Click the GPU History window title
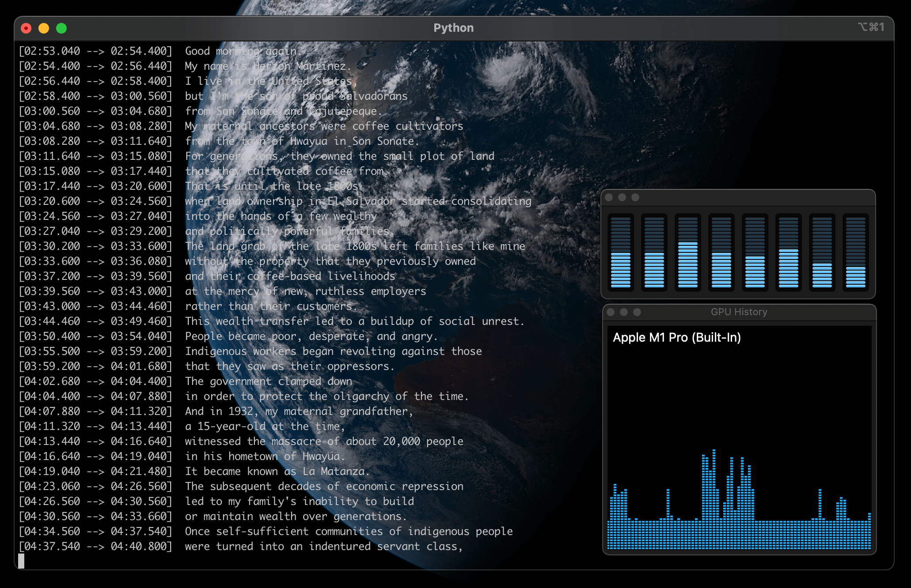911x588 pixels. tap(739, 312)
